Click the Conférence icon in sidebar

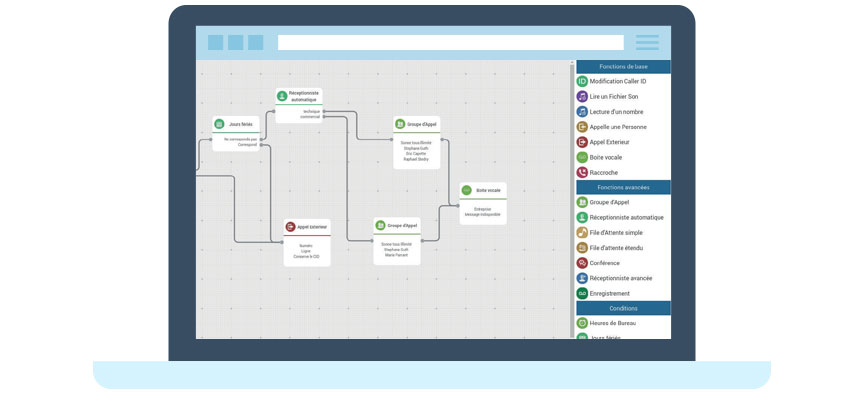point(582,263)
